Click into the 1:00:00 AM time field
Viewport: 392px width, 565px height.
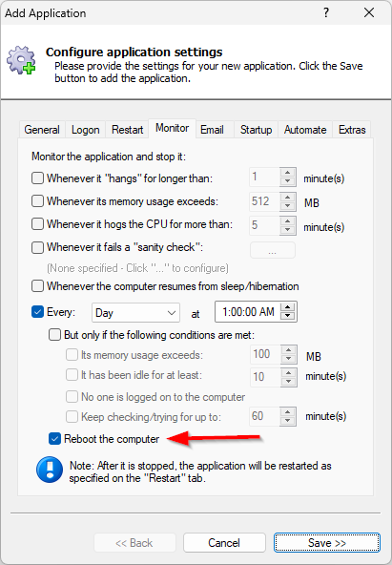coord(248,312)
